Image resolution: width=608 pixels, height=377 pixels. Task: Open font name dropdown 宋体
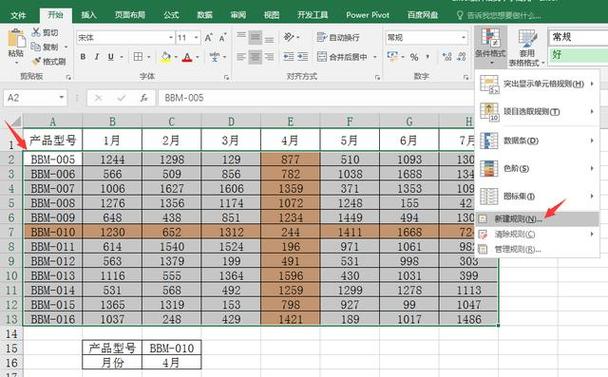(171, 38)
